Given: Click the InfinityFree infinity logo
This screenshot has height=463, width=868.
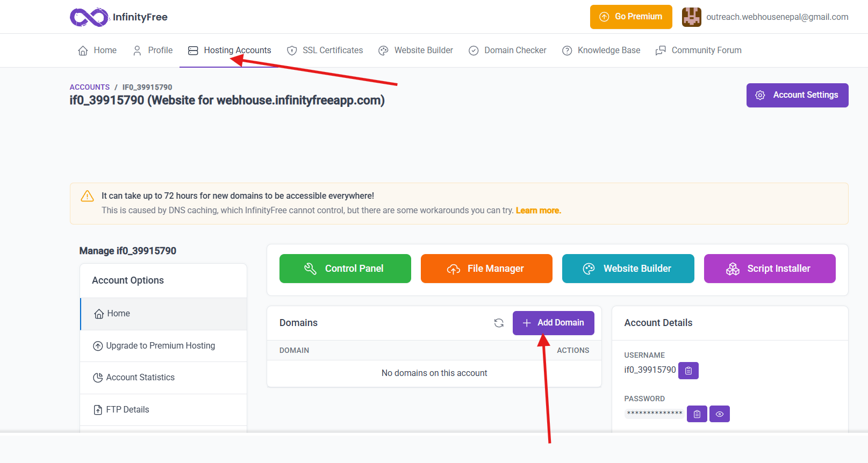Looking at the screenshot, I should pos(89,17).
